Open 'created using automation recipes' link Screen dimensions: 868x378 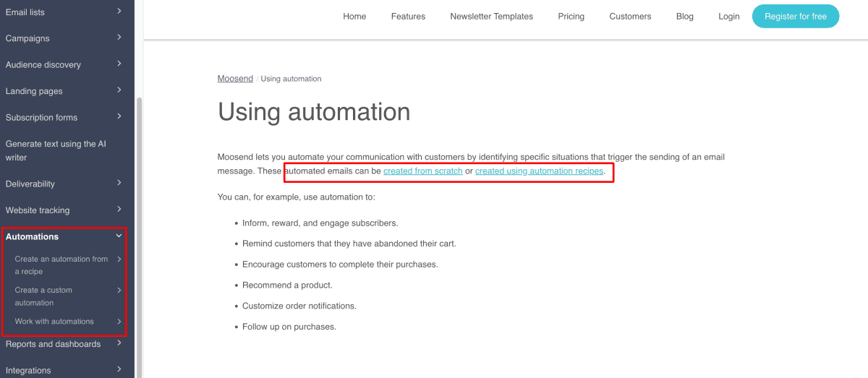[x=539, y=171]
